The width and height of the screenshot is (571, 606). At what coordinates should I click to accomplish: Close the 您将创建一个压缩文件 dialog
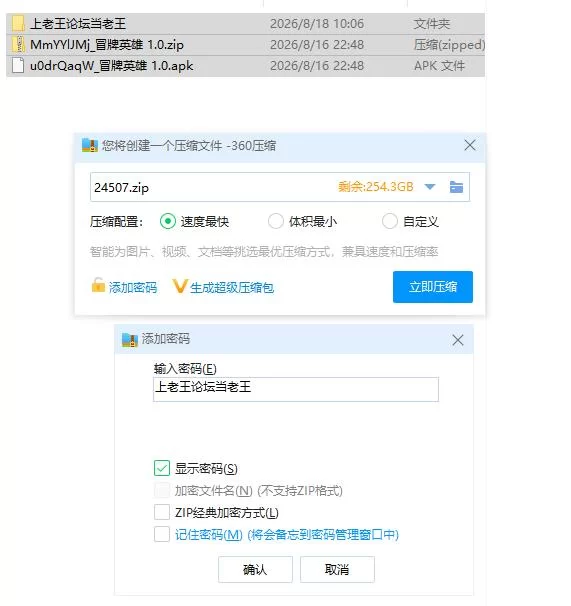click(x=470, y=145)
